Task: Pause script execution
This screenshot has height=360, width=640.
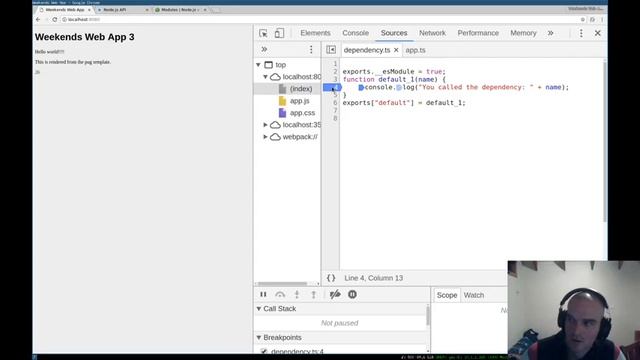Action: pyautogui.click(x=263, y=294)
